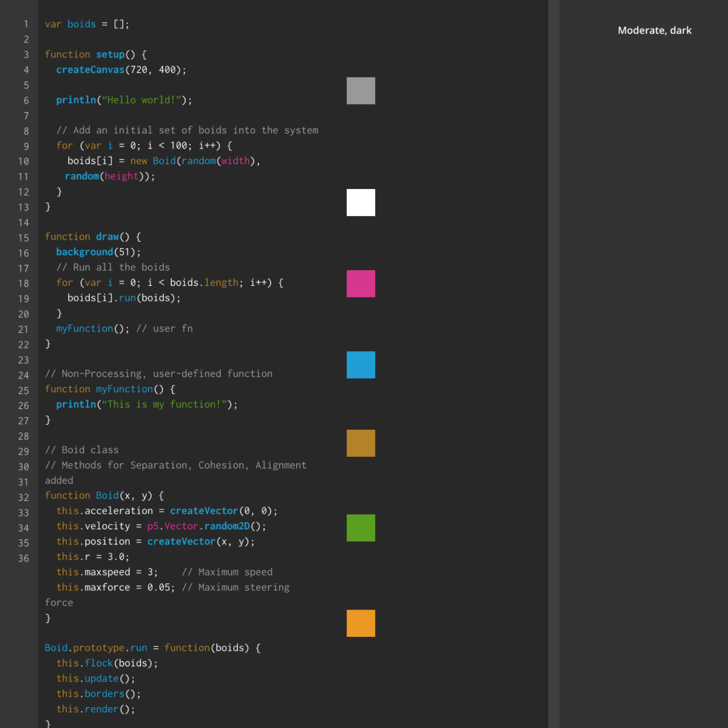728x728 pixels.
Task: Click the 'Moderate, dark' theme label
Action: click(x=654, y=30)
